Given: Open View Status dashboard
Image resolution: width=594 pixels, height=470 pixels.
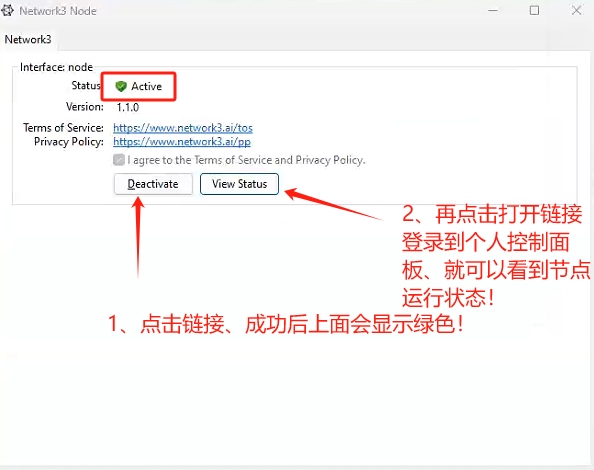Looking at the screenshot, I should pos(239,184).
